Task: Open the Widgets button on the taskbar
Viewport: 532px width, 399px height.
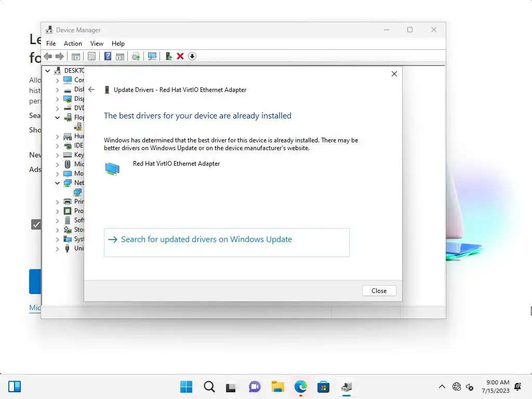Action: point(15,387)
